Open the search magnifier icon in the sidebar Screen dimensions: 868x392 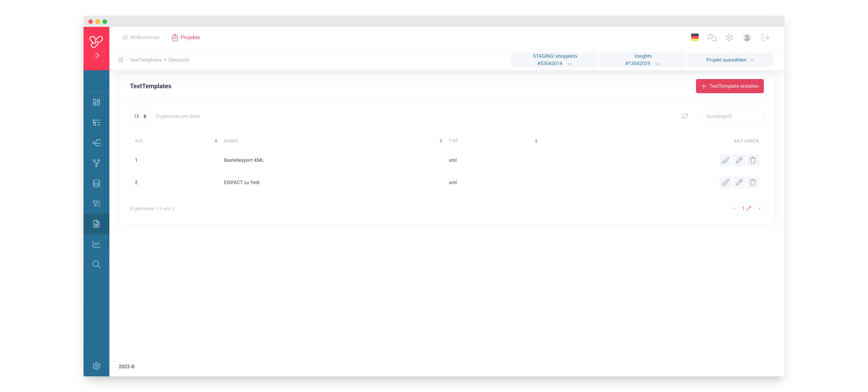point(96,264)
